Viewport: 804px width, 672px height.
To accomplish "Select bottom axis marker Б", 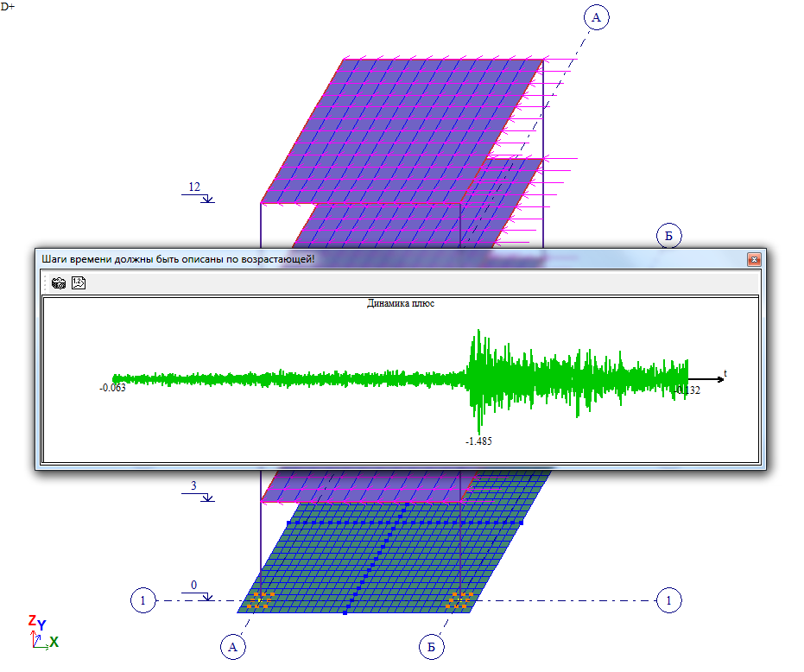I will click(433, 646).
